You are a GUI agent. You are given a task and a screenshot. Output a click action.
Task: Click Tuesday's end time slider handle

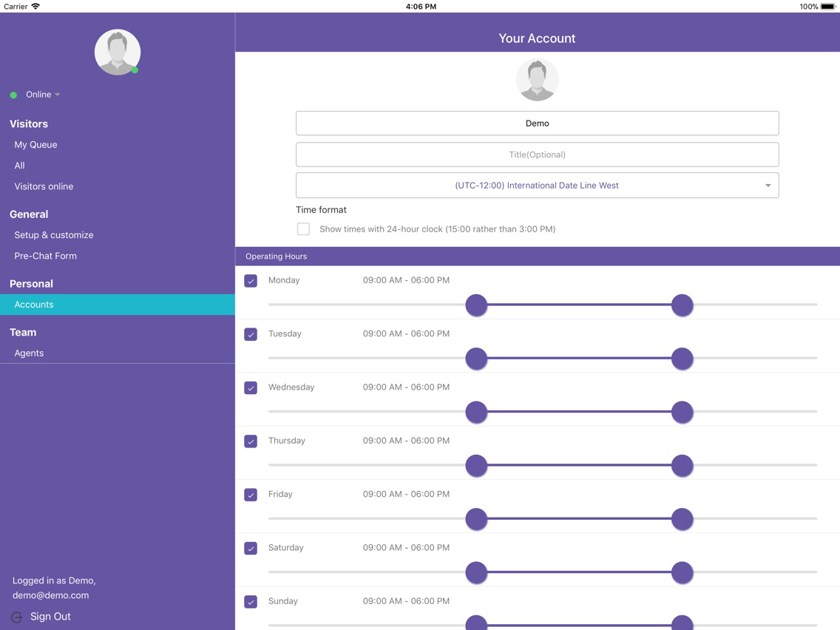click(682, 359)
